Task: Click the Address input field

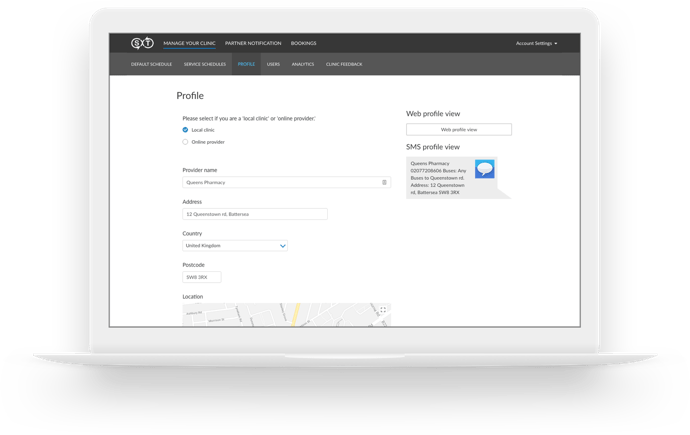Action: (x=254, y=214)
